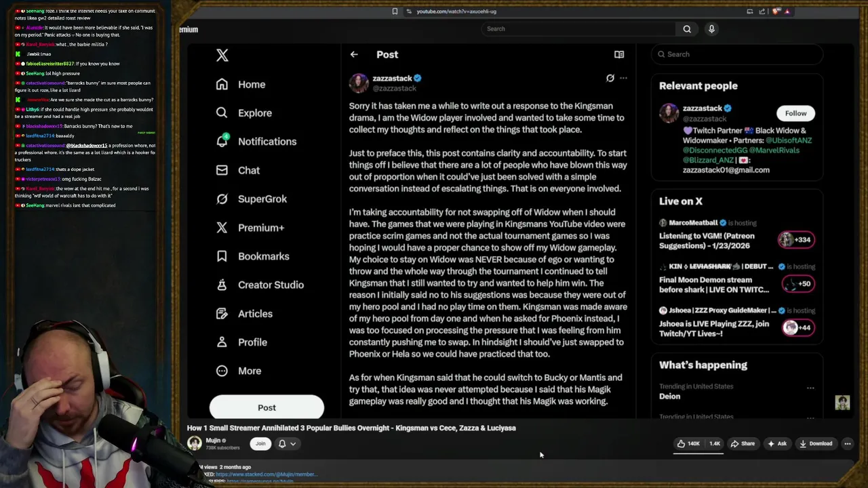Open the stacked.com link in description

[x=266, y=474]
